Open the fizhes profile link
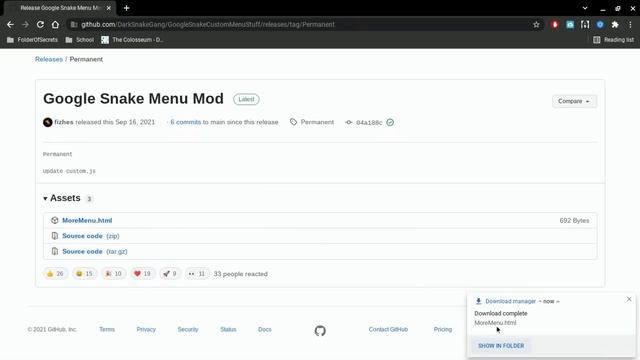Screen dimensions: 640x360 (x=64, y=122)
